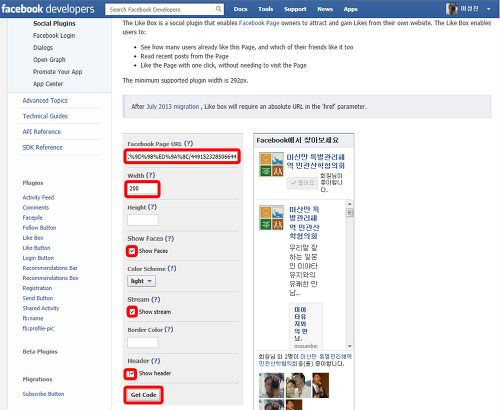This screenshot has height=410, width=500.
Task: Focus the Search Facebook Developers field
Action: point(161,9)
